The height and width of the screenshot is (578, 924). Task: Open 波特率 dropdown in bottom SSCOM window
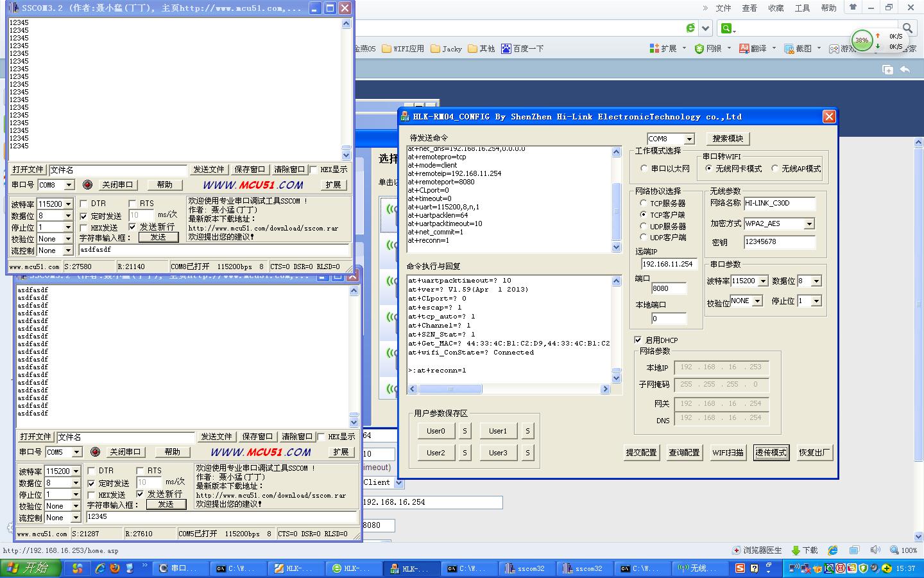click(76, 471)
